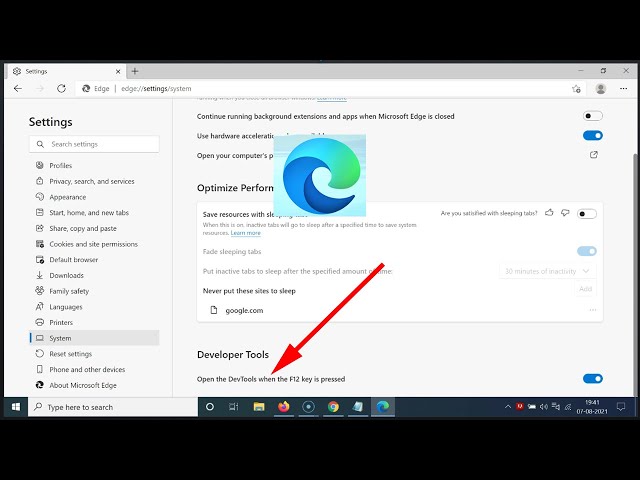Close the Settings tab
Viewport: 640px width, 480px height.
pyautogui.click(x=118, y=71)
